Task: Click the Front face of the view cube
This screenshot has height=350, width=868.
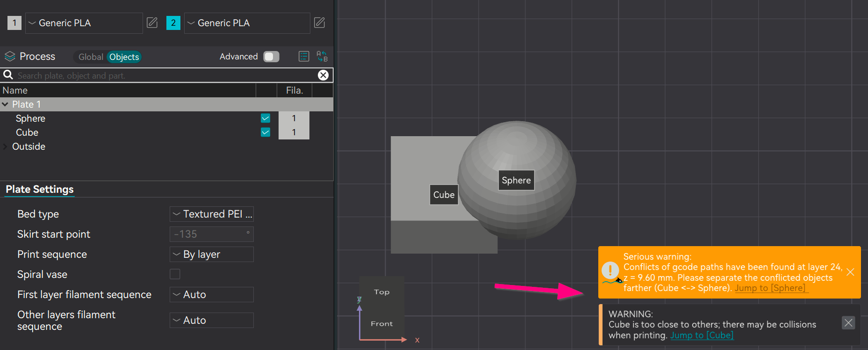Action: [381, 323]
